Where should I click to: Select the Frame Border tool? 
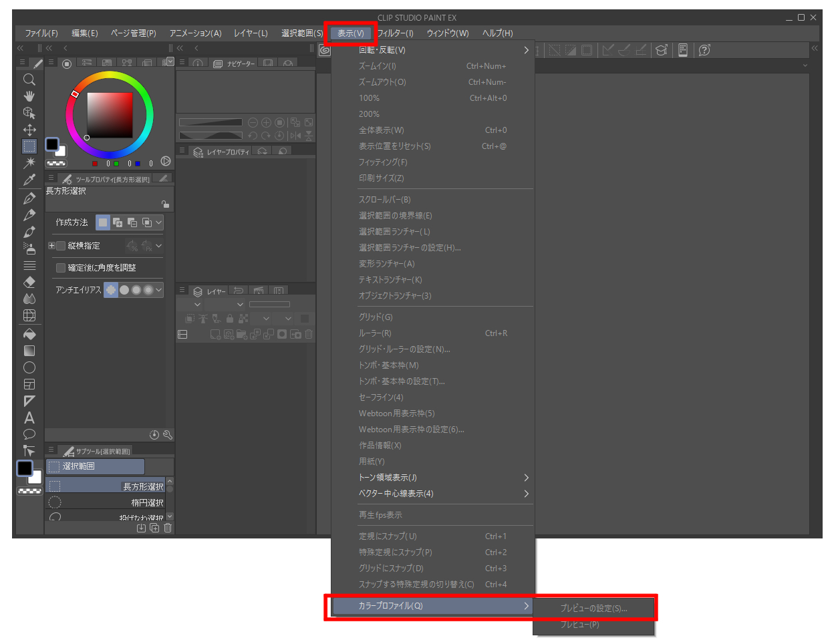coord(29,384)
